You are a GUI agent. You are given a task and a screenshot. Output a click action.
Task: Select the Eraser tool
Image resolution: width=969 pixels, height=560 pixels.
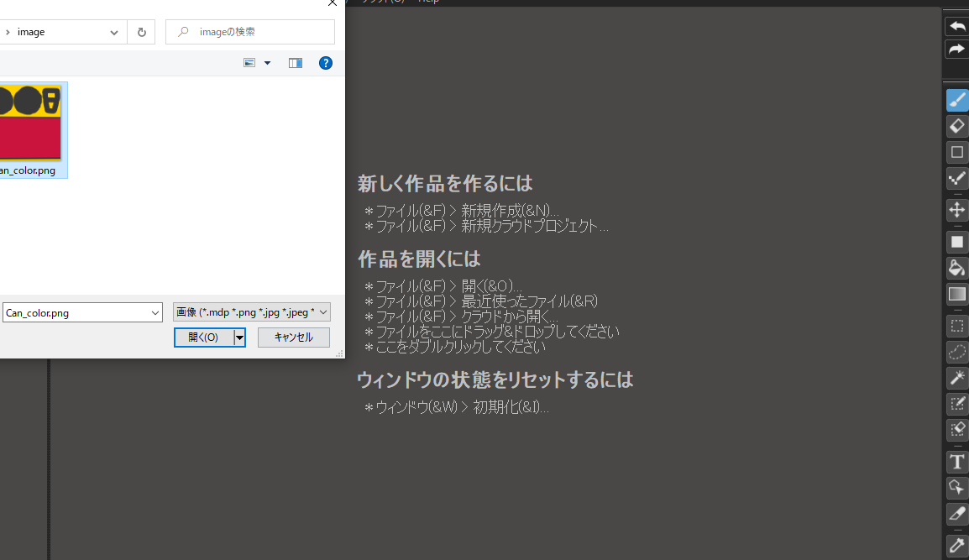pos(956,126)
